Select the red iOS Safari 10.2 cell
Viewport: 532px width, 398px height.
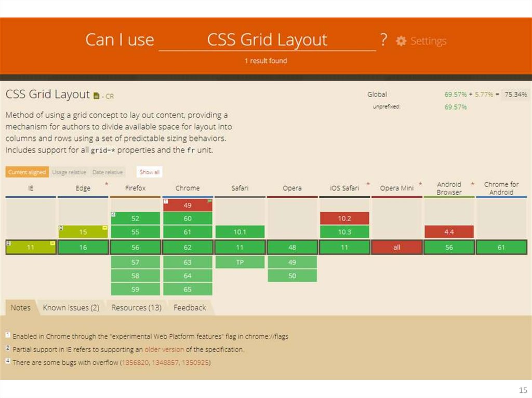click(x=344, y=218)
